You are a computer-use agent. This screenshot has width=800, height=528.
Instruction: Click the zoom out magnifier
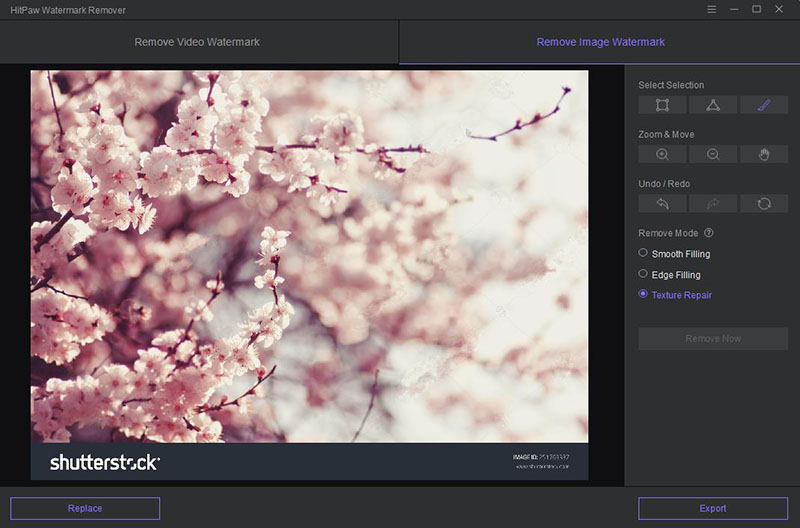pyautogui.click(x=713, y=154)
